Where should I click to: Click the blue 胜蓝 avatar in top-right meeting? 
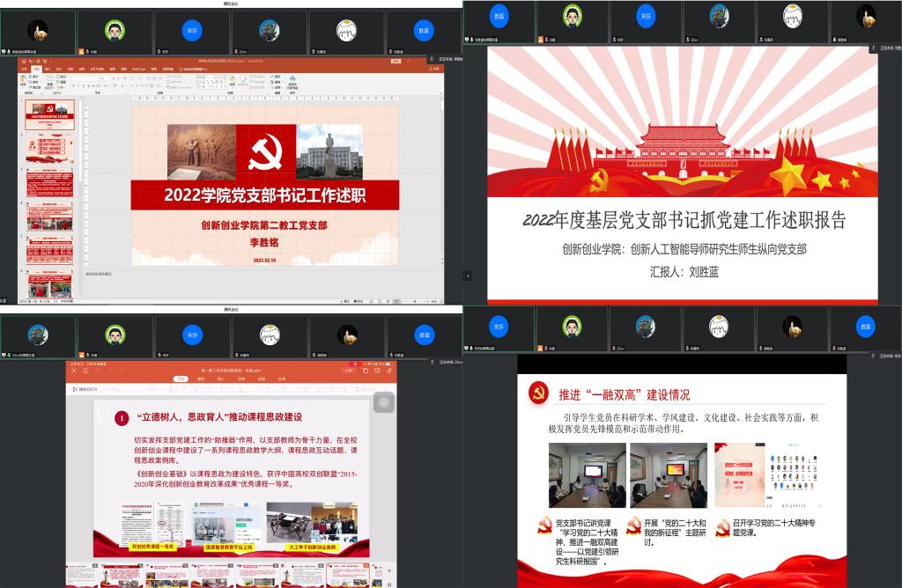[499, 16]
